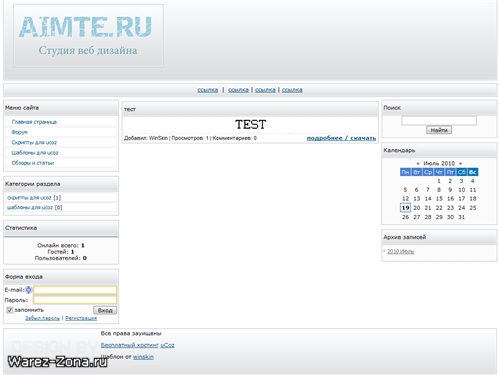The width and height of the screenshot is (500, 375).
Task: Click the Июль 2010 calendar heading
Action: [439, 163]
